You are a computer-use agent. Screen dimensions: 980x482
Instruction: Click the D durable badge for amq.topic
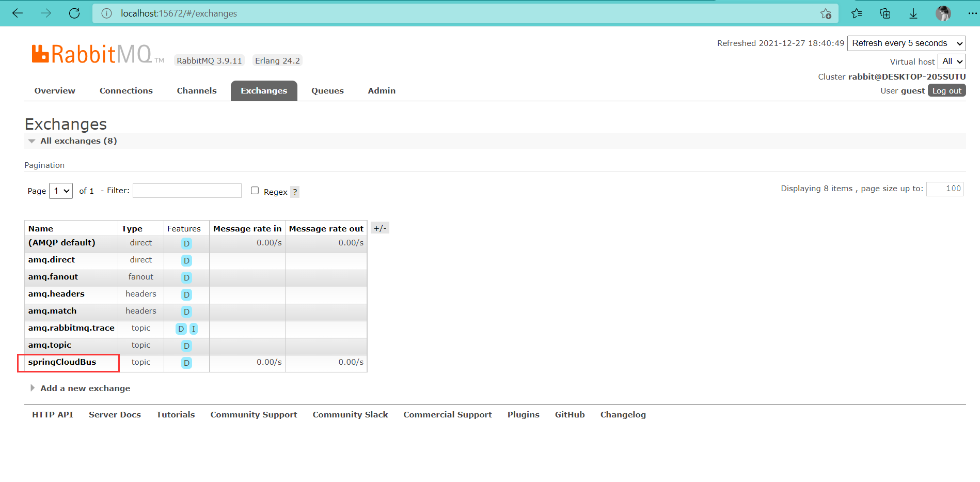(186, 346)
